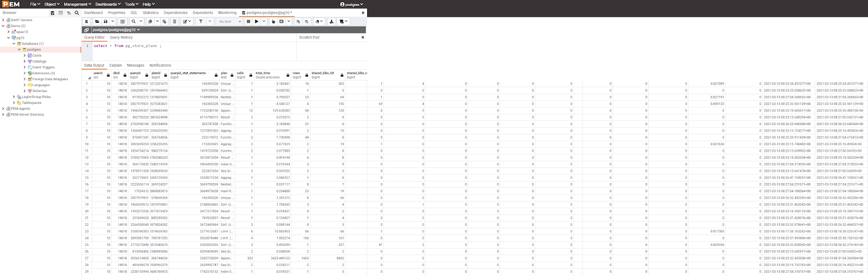The image size is (868, 280).
Task: Click the Execute query play icon
Action: click(x=257, y=22)
